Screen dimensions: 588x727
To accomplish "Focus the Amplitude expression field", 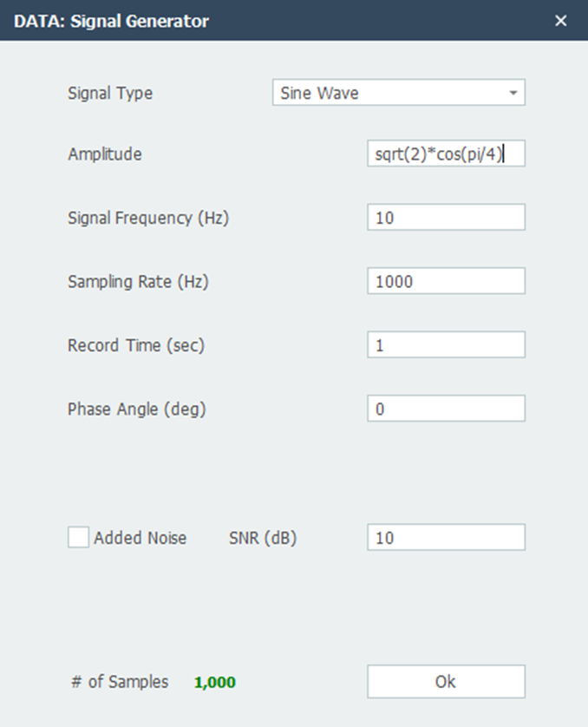I will pyautogui.click(x=446, y=154).
